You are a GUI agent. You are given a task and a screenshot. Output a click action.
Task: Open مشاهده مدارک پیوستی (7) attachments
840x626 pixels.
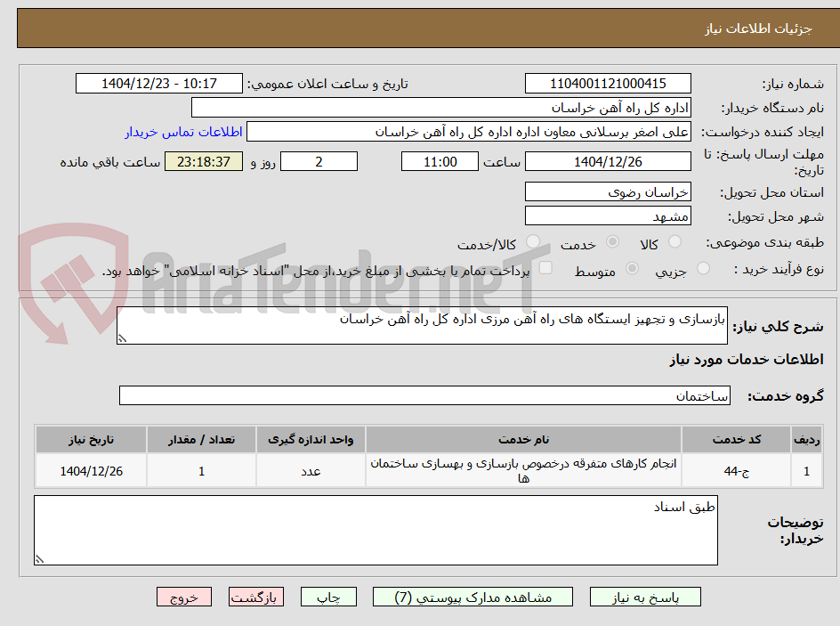pyautogui.click(x=473, y=597)
